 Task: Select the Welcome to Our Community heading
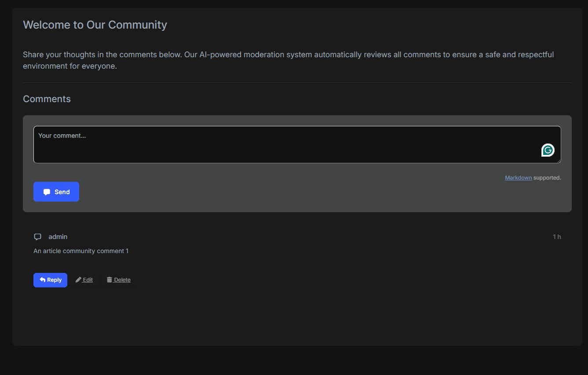pyautogui.click(x=95, y=25)
